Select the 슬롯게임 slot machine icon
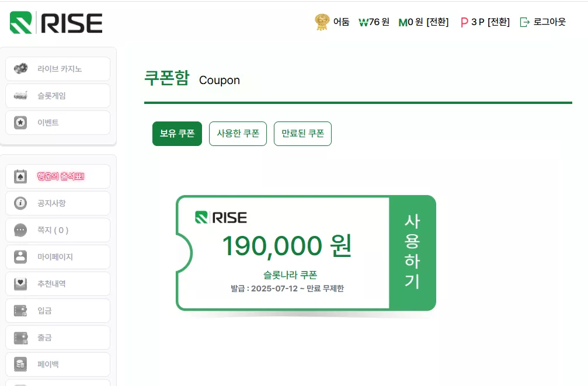 pyautogui.click(x=20, y=96)
